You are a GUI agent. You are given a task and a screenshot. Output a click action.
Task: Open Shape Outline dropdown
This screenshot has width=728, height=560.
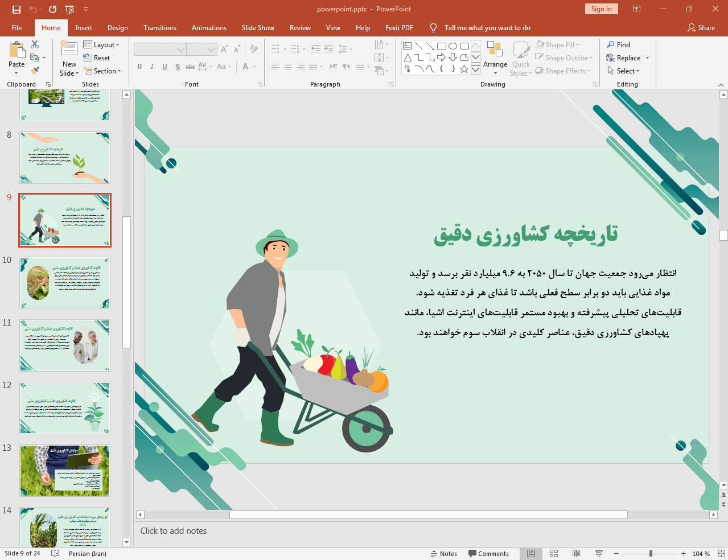pyautogui.click(x=564, y=58)
